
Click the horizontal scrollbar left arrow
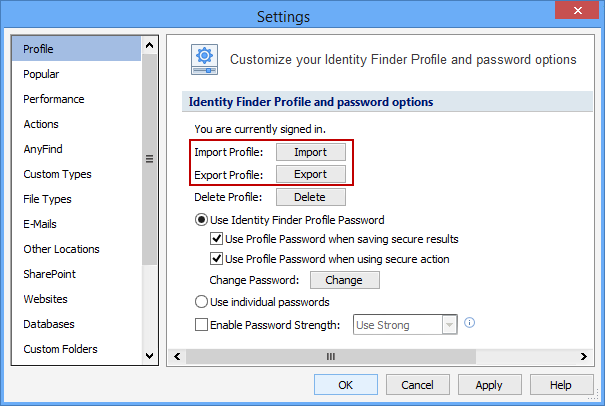click(174, 355)
